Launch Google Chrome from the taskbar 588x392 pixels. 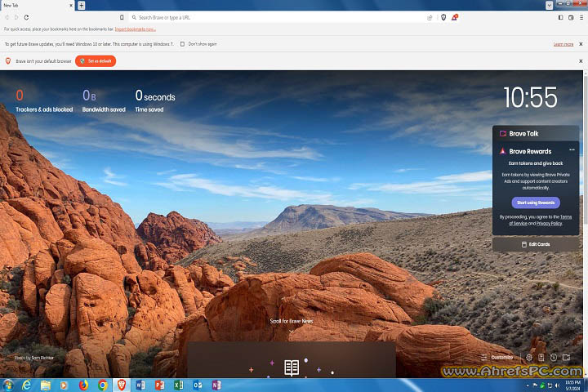pyautogui.click(x=102, y=385)
